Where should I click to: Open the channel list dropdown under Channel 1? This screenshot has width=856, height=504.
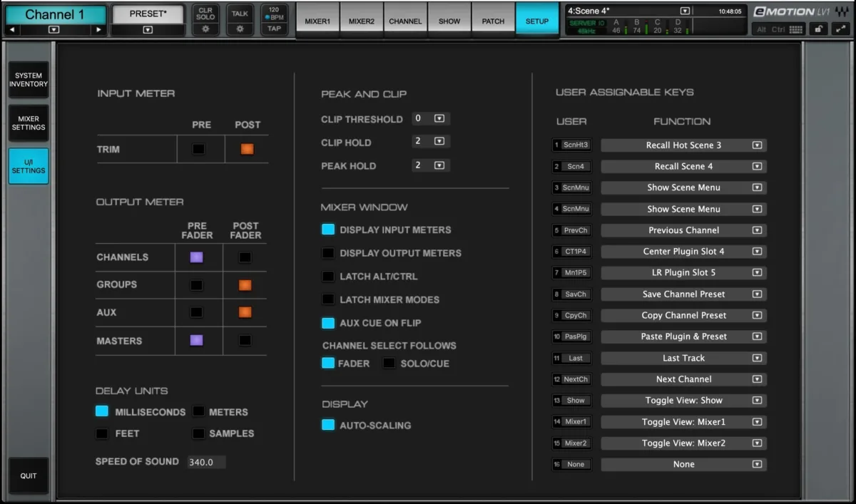tap(53, 30)
